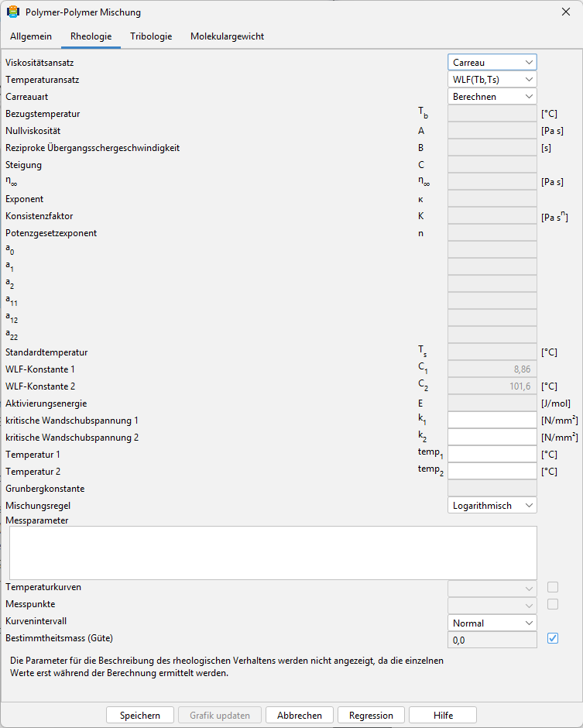The image size is (583, 728).
Task: Open the Mischungsregel Logarithmisch dropdown
Action: (x=492, y=506)
